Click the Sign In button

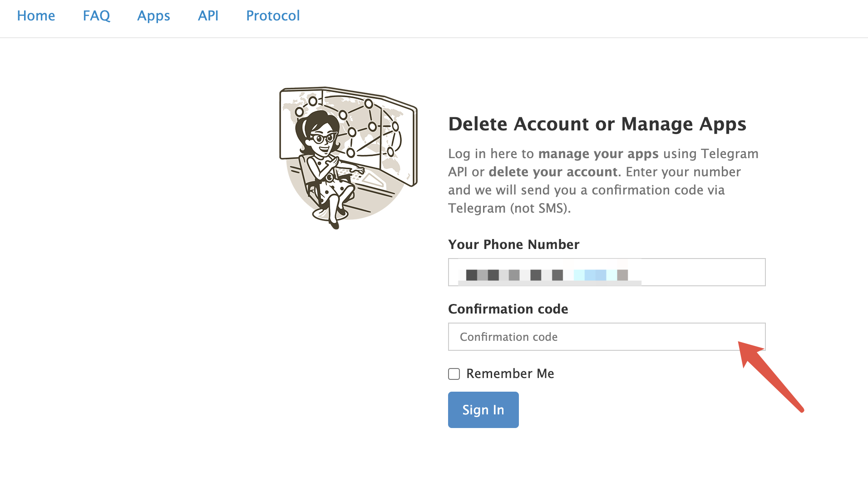pyautogui.click(x=483, y=410)
